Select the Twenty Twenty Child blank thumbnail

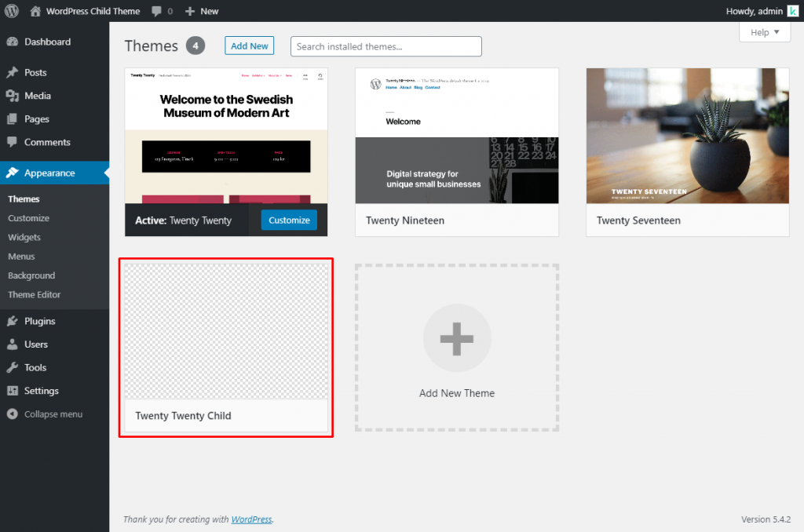point(226,331)
